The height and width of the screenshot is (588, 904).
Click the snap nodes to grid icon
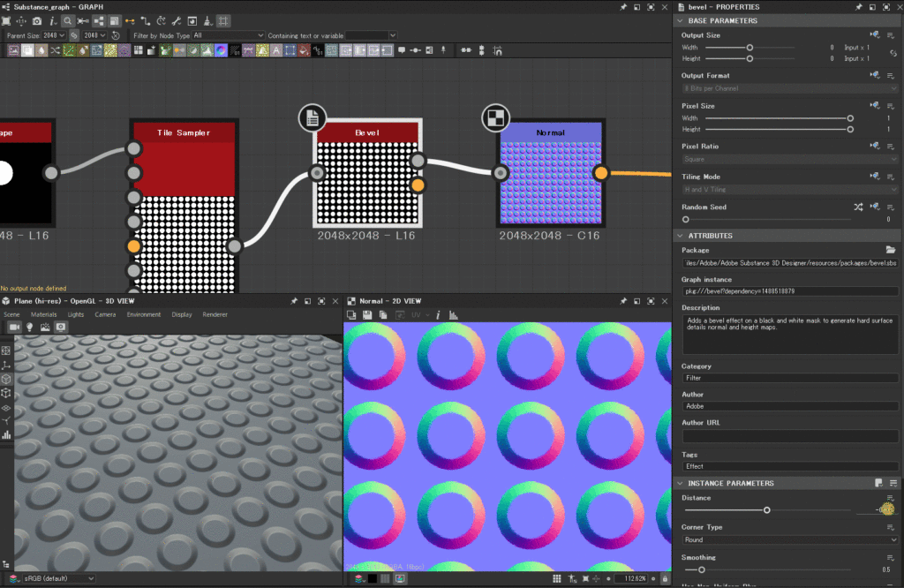click(498, 50)
